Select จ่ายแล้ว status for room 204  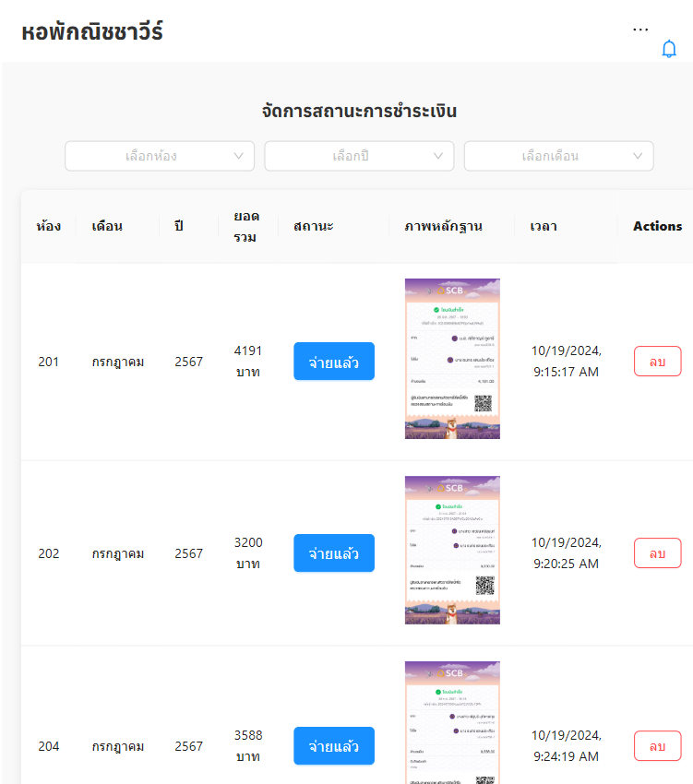pyautogui.click(x=333, y=745)
